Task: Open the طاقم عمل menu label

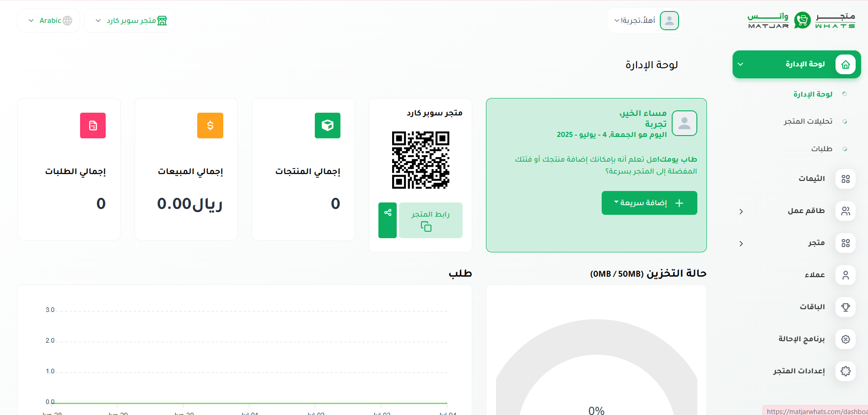Action: point(806,211)
